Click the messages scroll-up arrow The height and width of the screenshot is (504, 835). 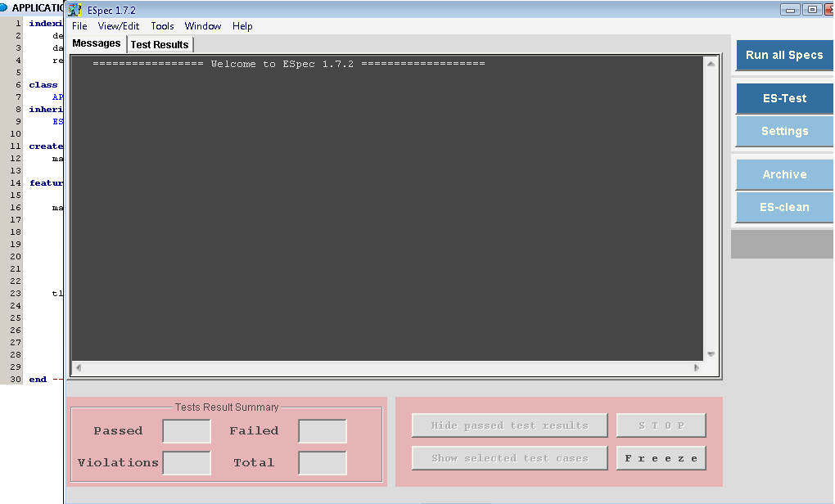point(711,63)
